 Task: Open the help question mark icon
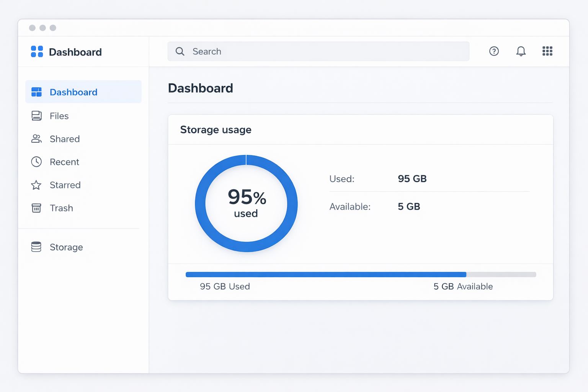click(494, 51)
